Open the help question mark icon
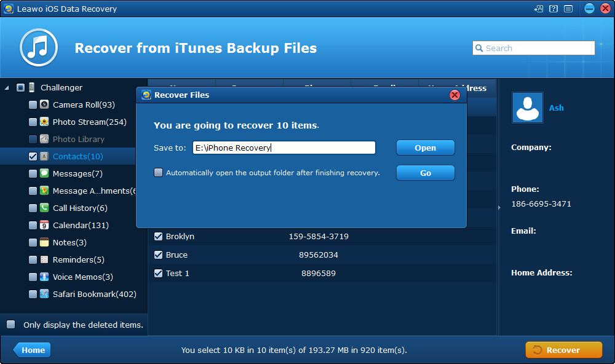This screenshot has height=364, width=615. tap(553, 8)
